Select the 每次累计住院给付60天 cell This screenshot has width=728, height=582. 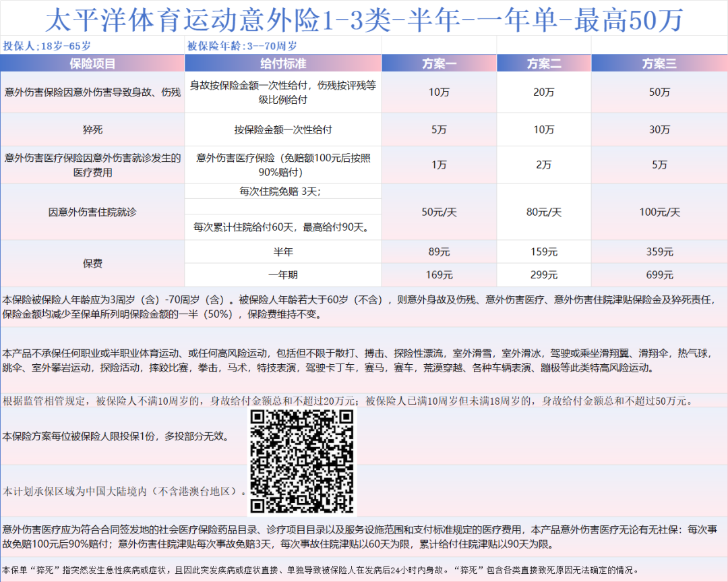pos(282,227)
